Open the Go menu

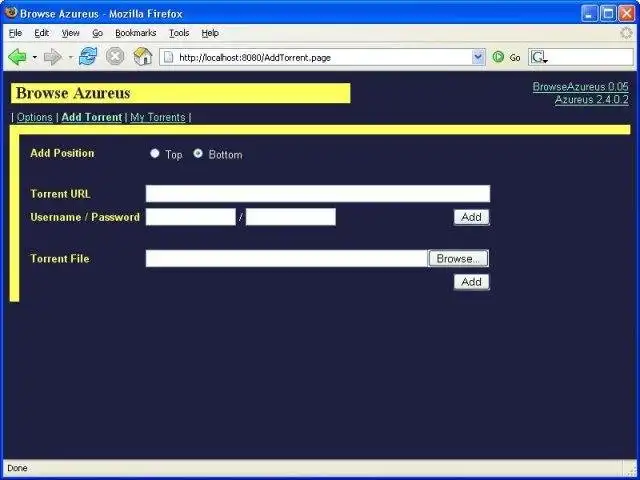click(x=98, y=33)
